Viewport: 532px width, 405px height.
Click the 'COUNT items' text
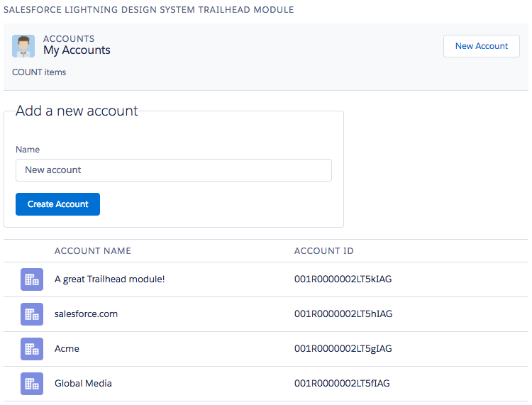tap(39, 72)
